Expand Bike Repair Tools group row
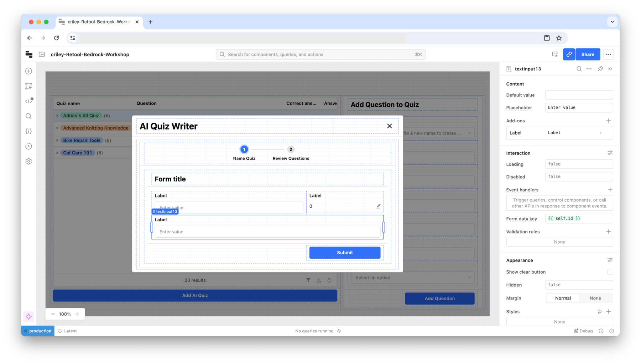This screenshot has height=364, width=641. click(x=57, y=141)
